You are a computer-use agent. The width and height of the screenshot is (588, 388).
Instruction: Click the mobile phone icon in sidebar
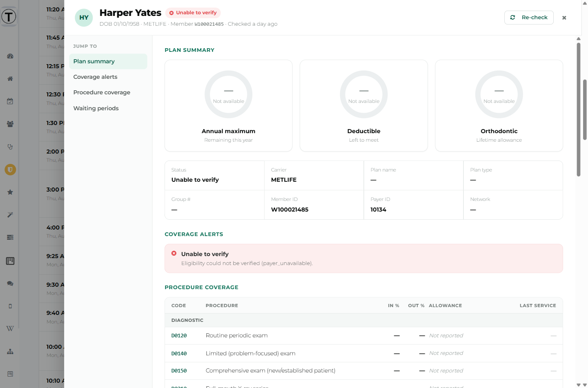10,306
